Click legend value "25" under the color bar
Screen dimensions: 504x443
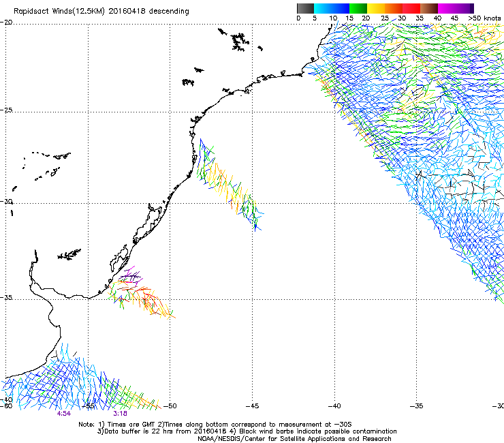[385, 18]
